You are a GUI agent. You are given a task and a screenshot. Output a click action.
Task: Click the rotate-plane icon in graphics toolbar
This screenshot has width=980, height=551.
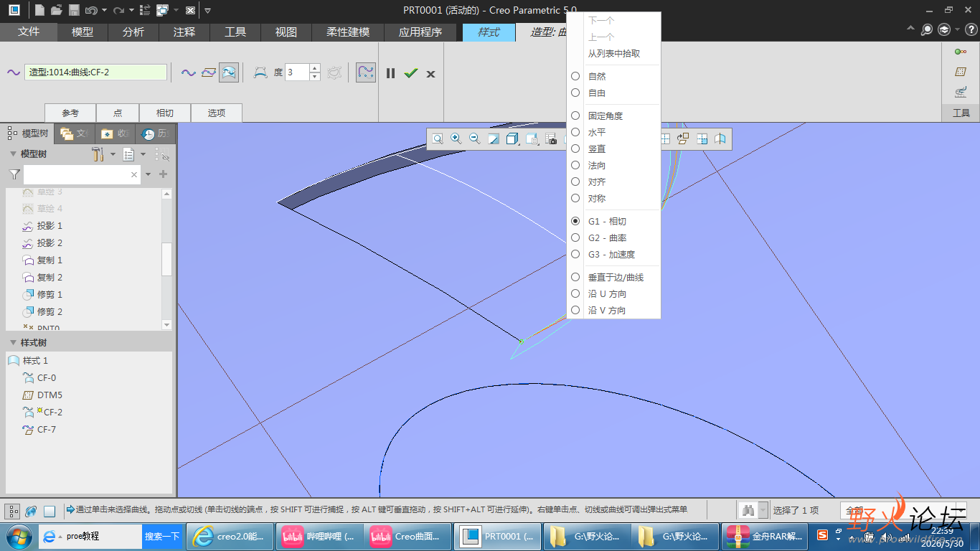[x=682, y=138]
